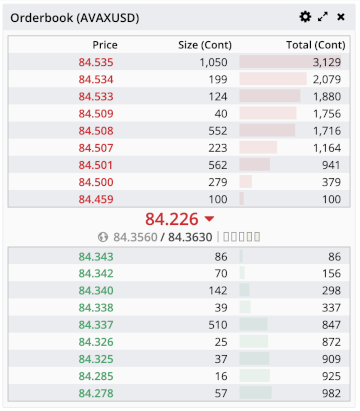360x411 pixels.
Task: Click the Size (Cont) column header
Action: point(205,45)
